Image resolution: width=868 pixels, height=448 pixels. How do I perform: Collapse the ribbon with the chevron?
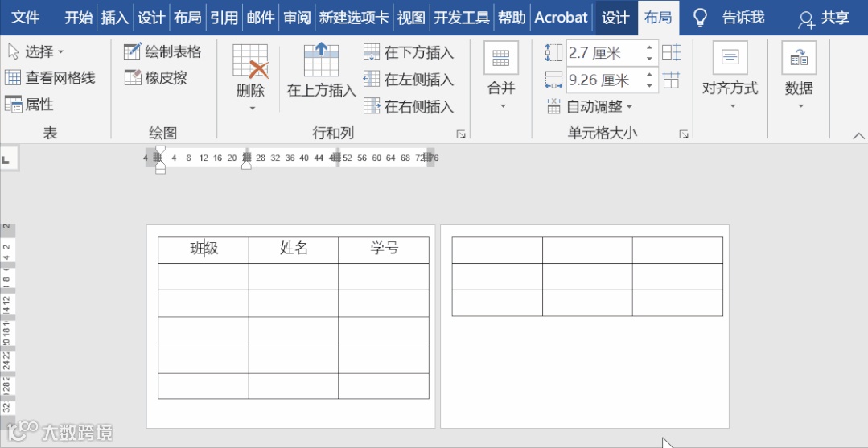[x=858, y=135]
